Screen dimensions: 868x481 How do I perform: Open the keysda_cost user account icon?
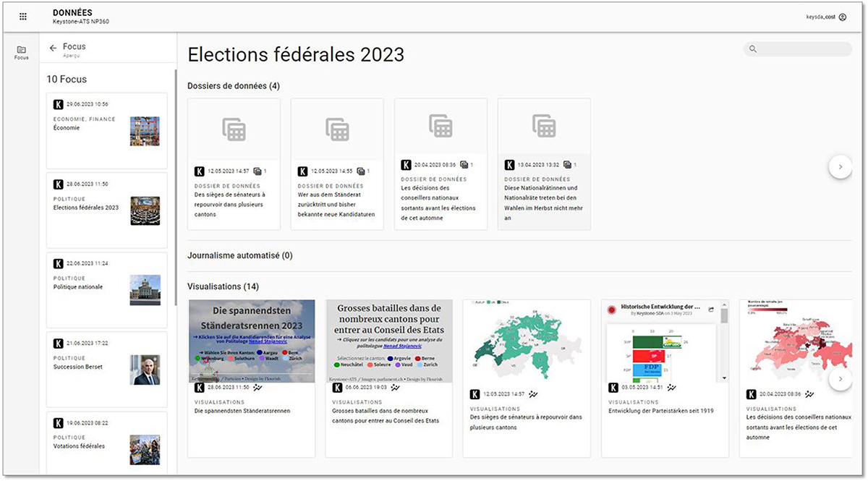(843, 17)
